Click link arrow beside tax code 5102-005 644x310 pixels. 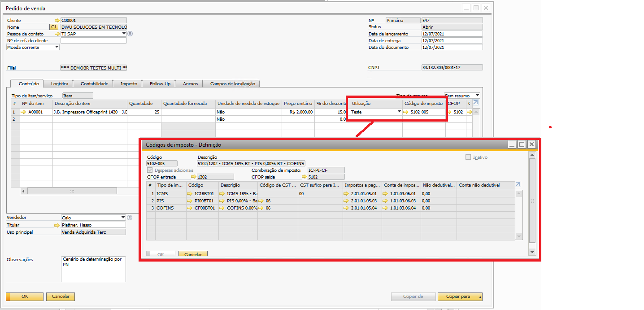coord(406,112)
